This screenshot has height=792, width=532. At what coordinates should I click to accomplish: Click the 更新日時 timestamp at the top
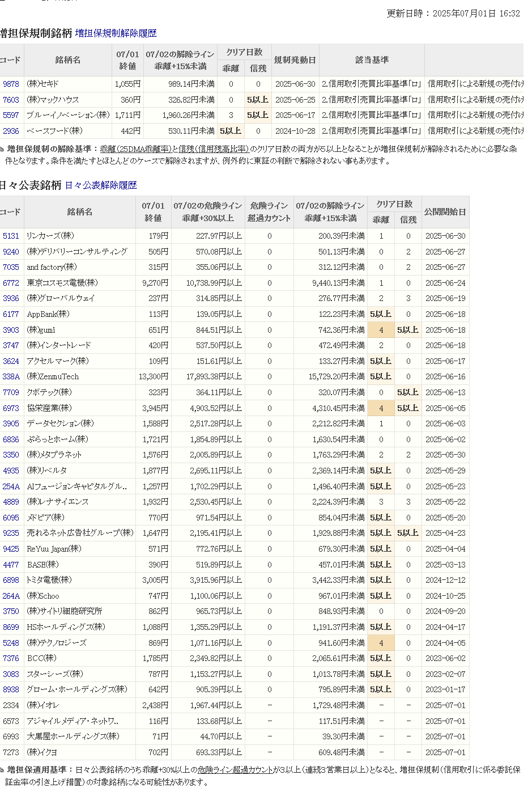(453, 14)
